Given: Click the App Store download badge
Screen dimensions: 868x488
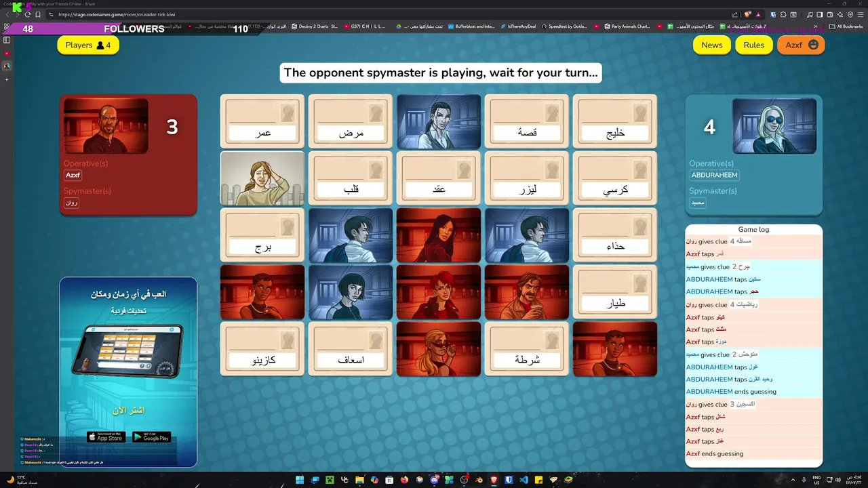Looking at the screenshot, I should 106,437.
